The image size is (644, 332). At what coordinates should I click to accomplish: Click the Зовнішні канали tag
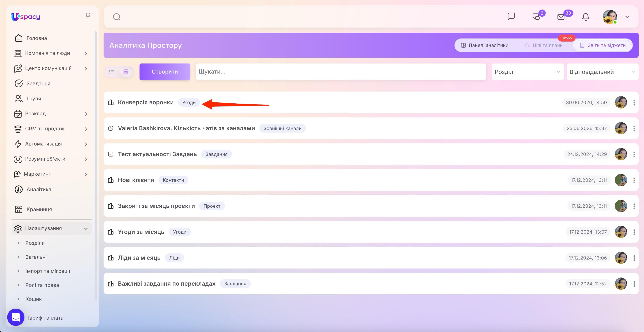(x=282, y=128)
